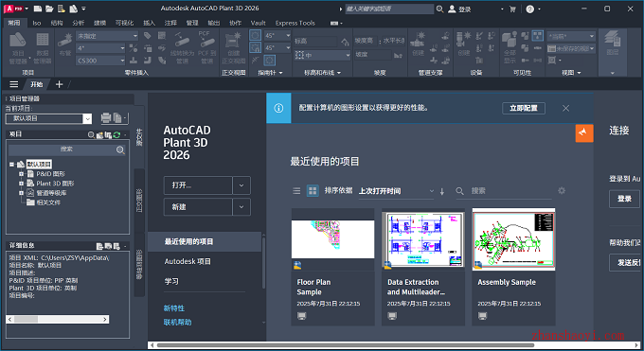The width and height of the screenshot is (644, 351).
Task: Open the What's New link
Action: coord(174,308)
